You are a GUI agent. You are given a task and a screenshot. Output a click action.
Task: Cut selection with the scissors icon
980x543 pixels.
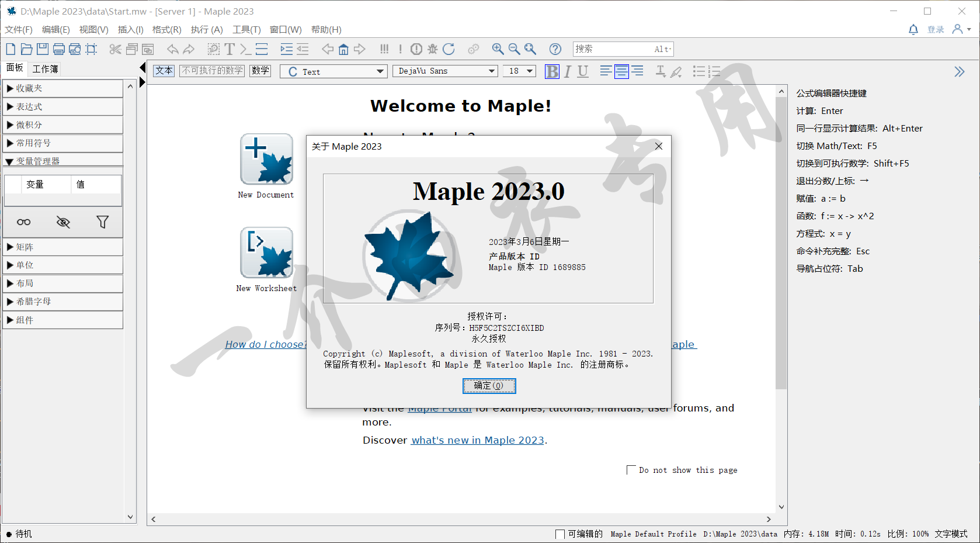click(115, 49)
